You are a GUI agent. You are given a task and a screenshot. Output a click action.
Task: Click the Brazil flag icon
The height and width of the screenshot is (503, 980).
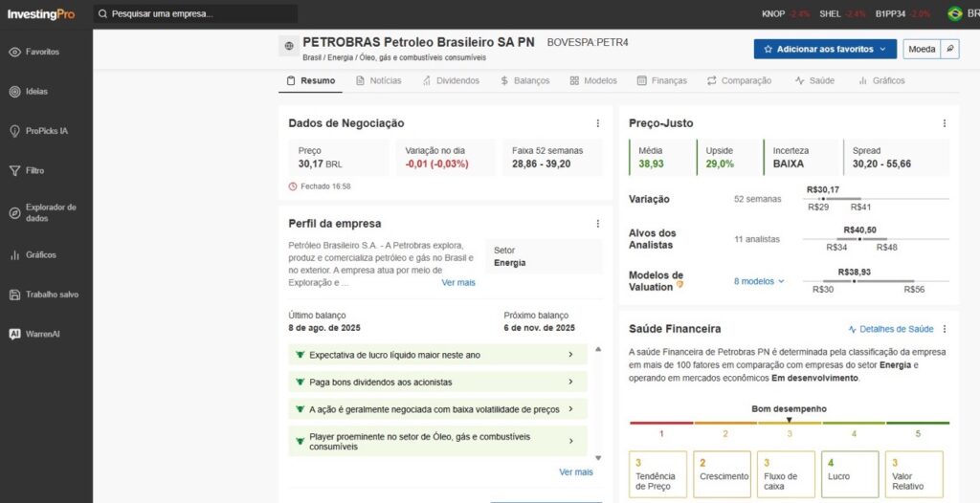(954, 13)
